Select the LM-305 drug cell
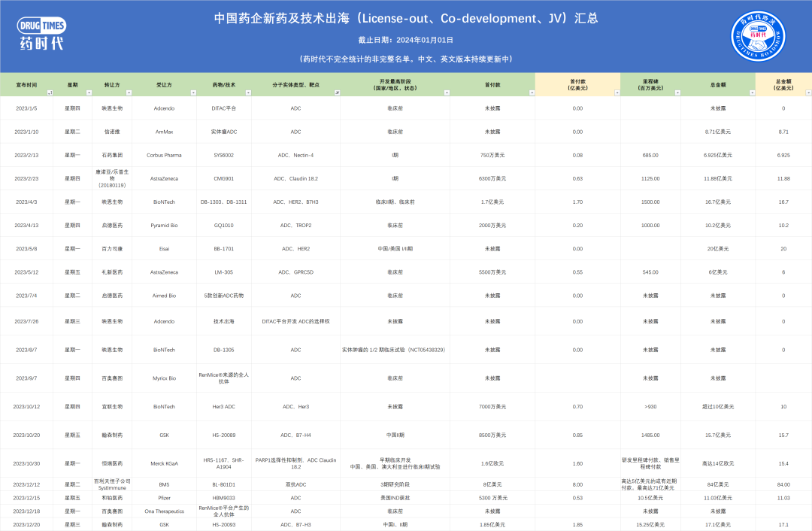Screen dimensions: 812x531 tap(224, 272)
